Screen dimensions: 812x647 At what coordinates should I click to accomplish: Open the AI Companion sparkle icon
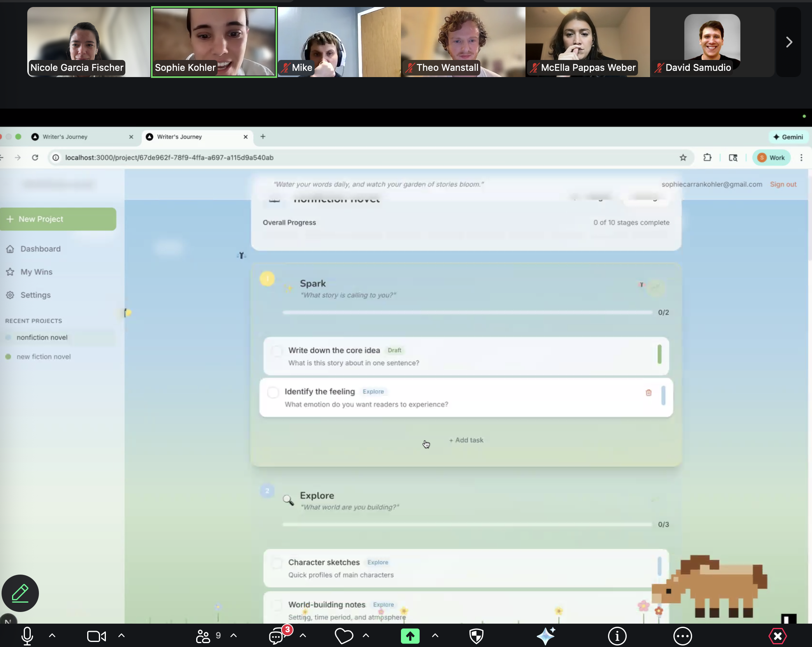click(546, 636)
